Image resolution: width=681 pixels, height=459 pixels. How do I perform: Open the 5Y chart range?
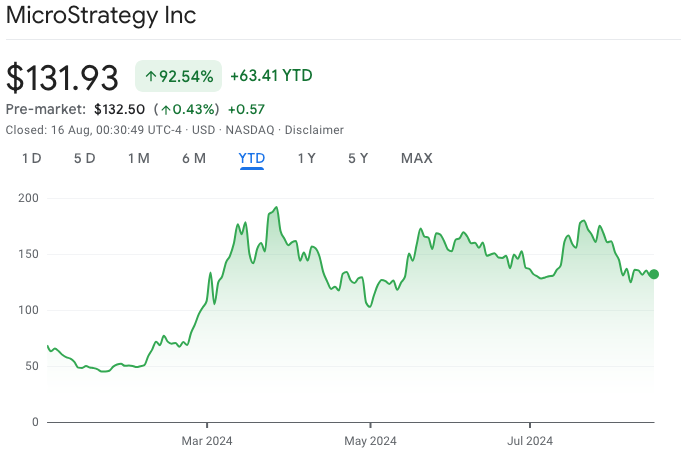(358, 158)
